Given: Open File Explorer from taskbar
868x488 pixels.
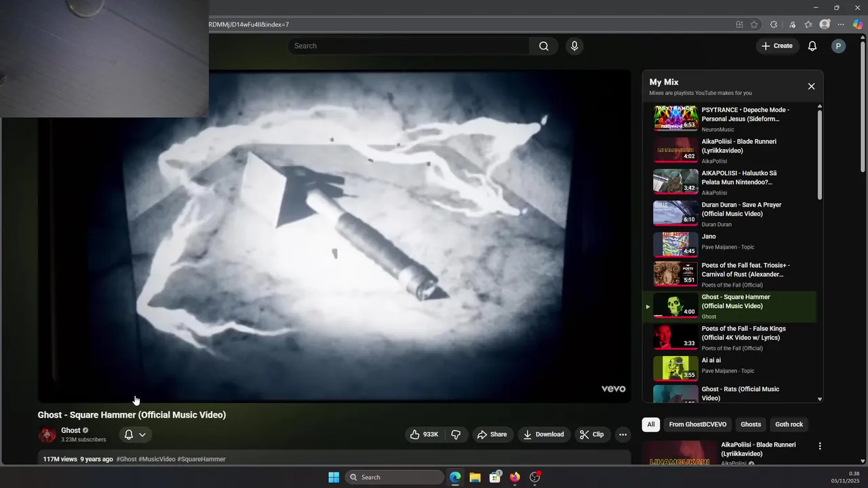Looking at the screenshot, I should [475, 477].
